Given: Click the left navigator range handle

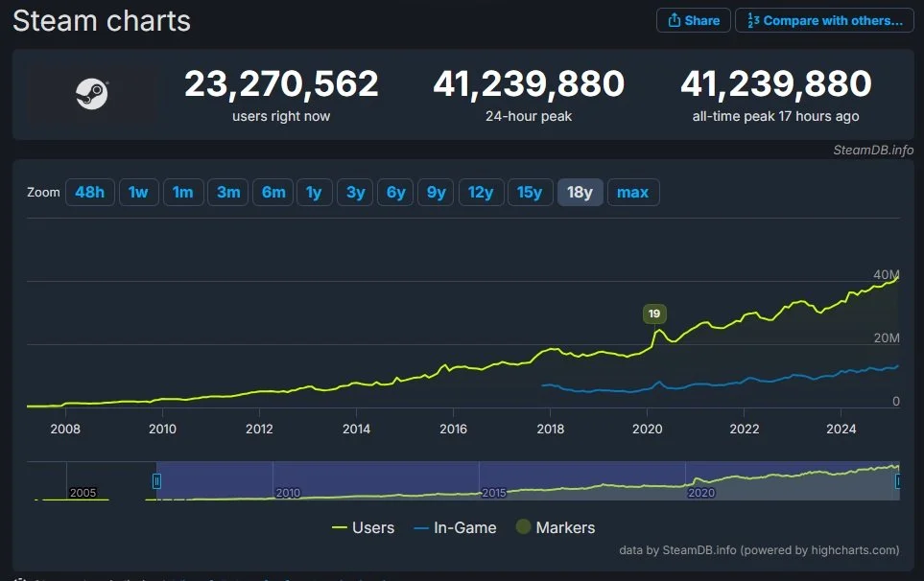Looking at the screenshot, I should [156, 481].
